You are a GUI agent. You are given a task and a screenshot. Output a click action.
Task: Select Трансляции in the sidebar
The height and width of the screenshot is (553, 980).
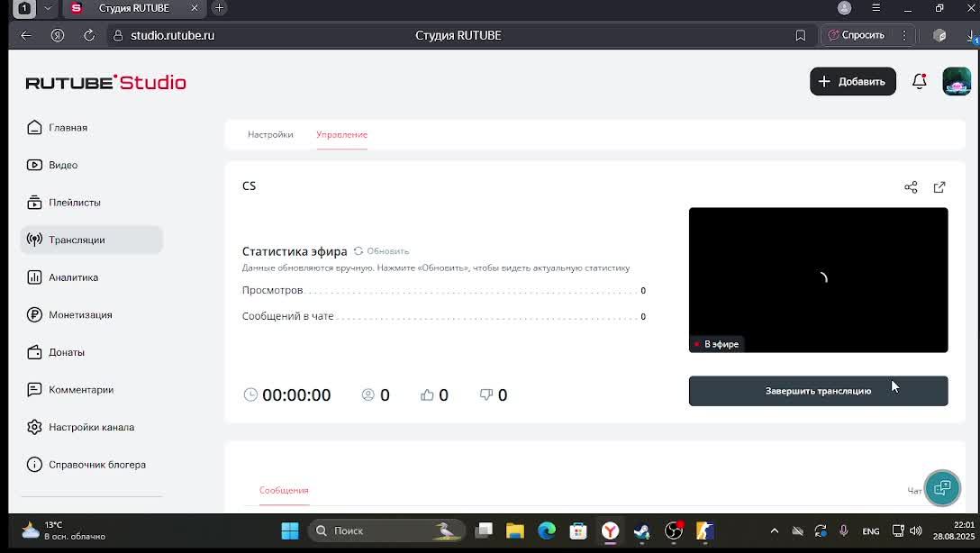(91, 240)
